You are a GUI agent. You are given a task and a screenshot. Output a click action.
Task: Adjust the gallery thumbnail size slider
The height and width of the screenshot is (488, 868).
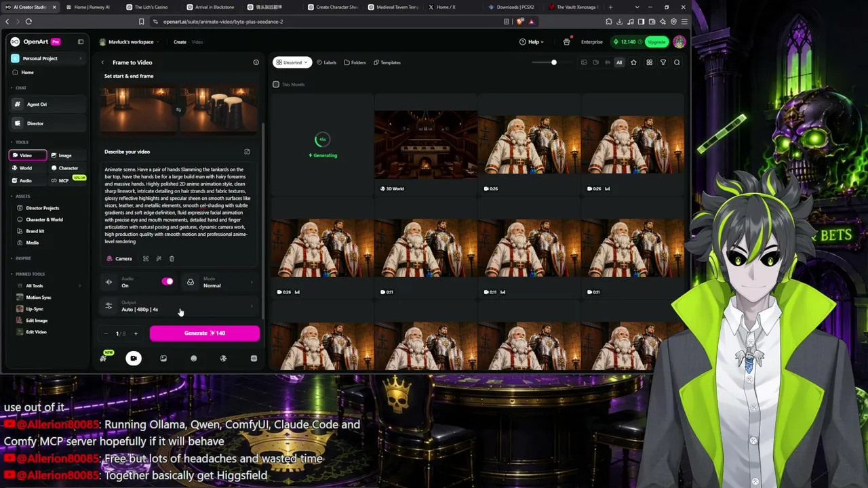(x=554, y=62)
